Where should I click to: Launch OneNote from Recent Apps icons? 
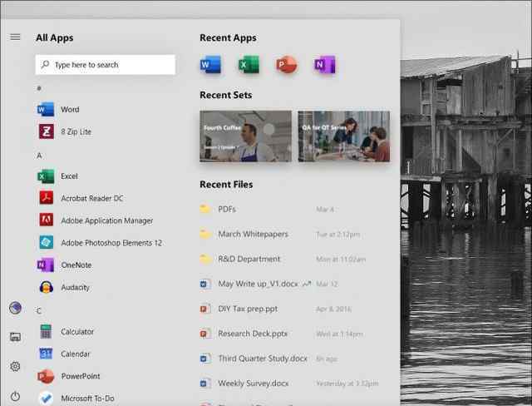coord(325,65)
